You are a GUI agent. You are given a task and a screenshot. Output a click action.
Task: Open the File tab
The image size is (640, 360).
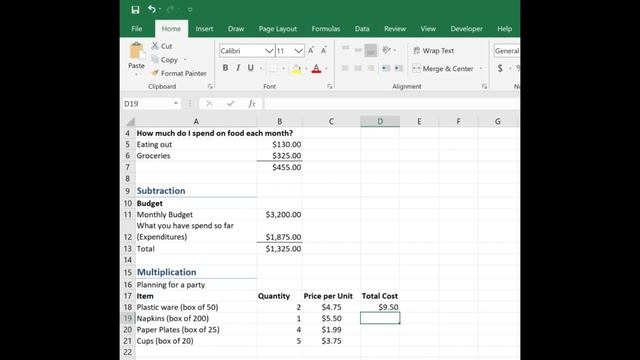(x=137, y=29)
